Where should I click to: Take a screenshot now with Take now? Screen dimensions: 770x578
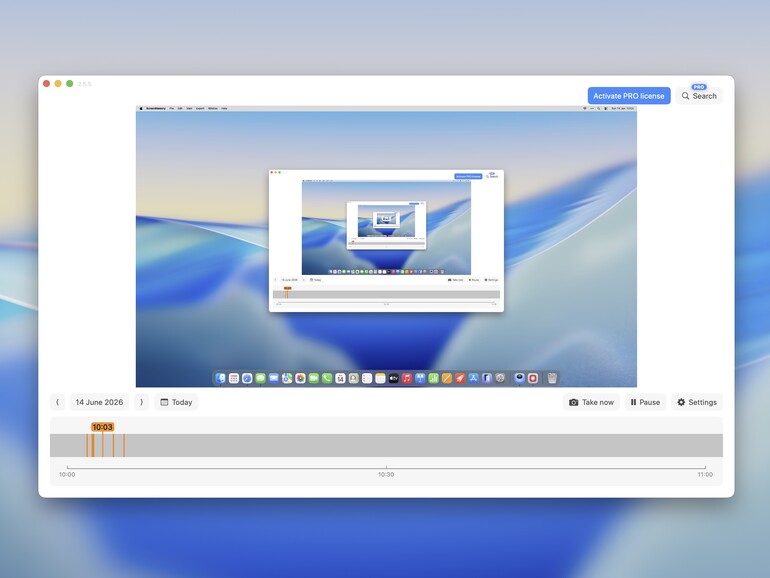point(591,402)
